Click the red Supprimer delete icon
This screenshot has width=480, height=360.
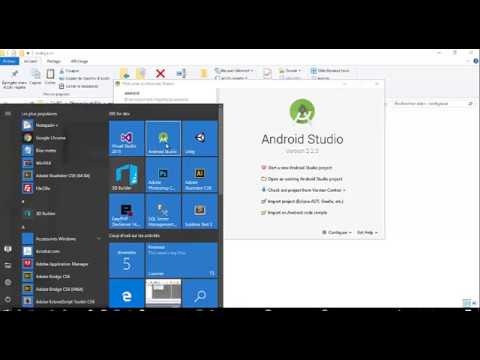[161, 73]
